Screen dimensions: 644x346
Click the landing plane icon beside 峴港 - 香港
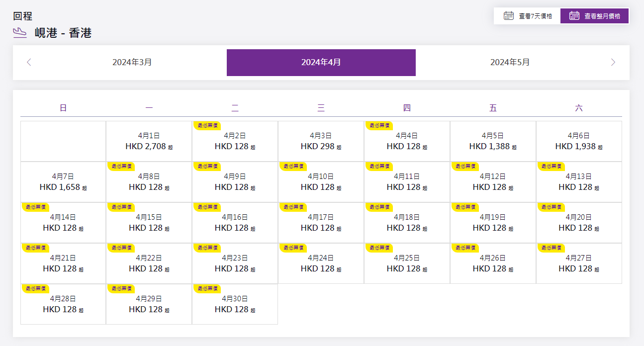[x=20, y=33]
